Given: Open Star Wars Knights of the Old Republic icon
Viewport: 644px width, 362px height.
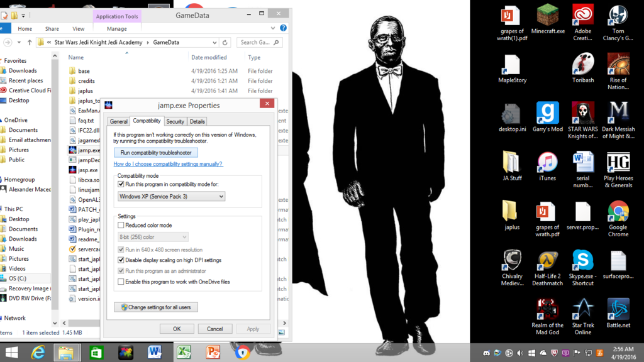Looking at the screenshot, I should point(583,120).
